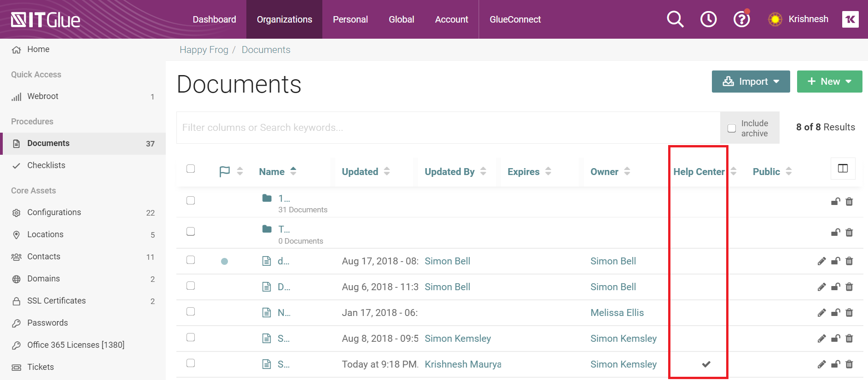Viewport: 868px width, 380px height.
Task: Toggle column chooser icon
Action: [843, 169]
